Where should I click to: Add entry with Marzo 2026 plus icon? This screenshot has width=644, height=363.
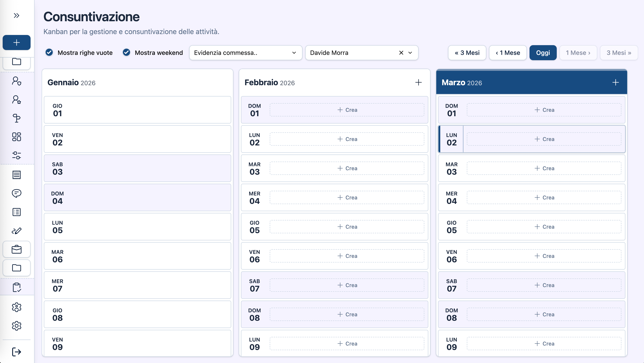(x=615, y=82)
